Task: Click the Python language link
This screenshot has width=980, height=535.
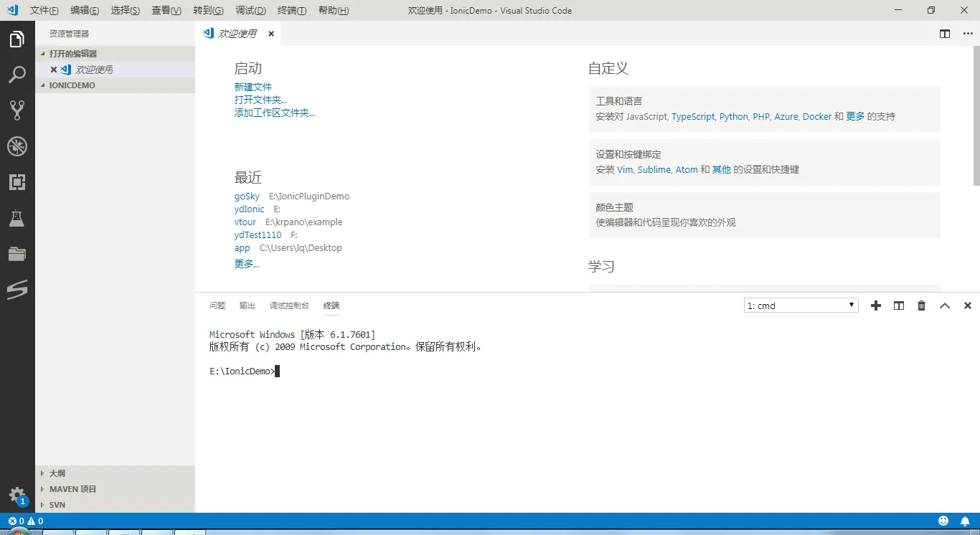Action: tap(734, 117)
